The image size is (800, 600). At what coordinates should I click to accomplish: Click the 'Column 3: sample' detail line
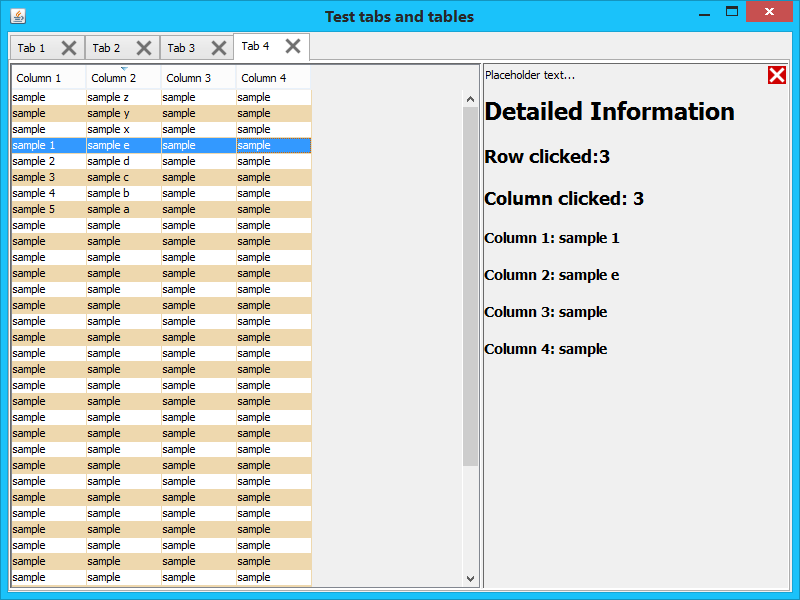tap(546, 312)
